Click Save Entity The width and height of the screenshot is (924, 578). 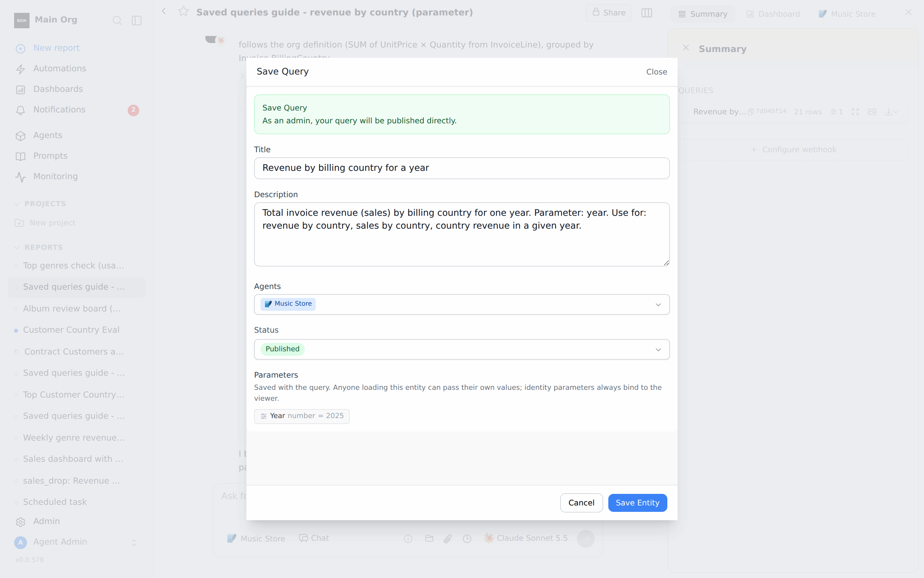[637, 503]
